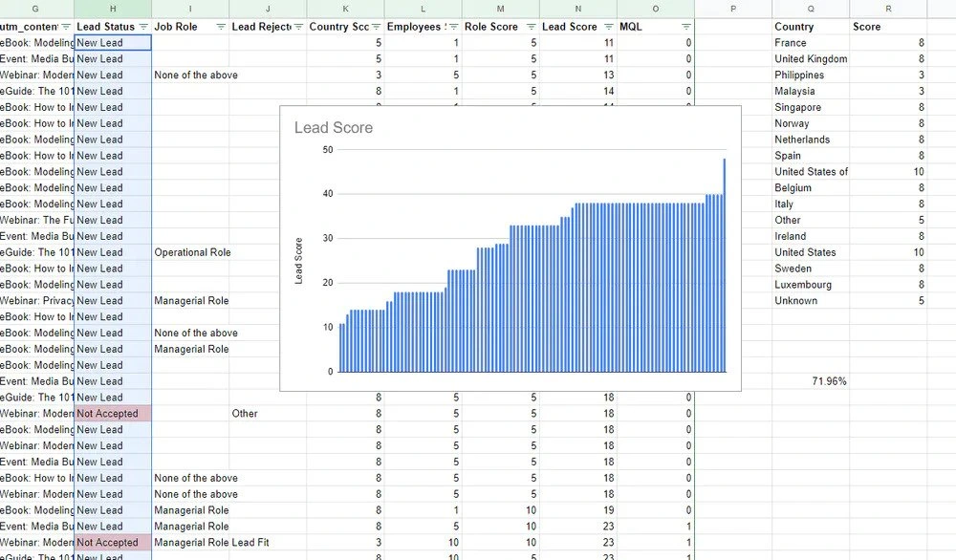The width and height of the screenshot is (956, 560).
Task: Select column K header
Action: [x=346, y=9]
